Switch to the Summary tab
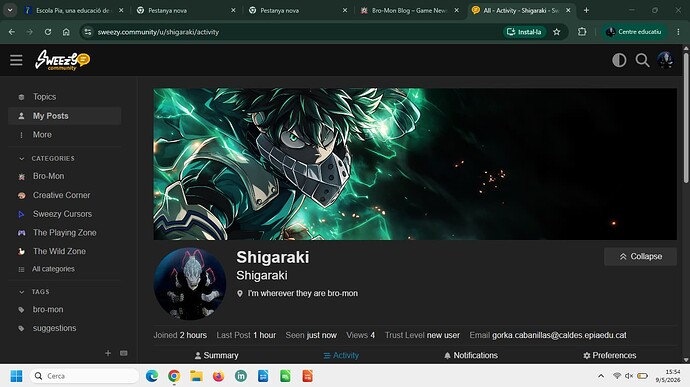 coord(217,355)
